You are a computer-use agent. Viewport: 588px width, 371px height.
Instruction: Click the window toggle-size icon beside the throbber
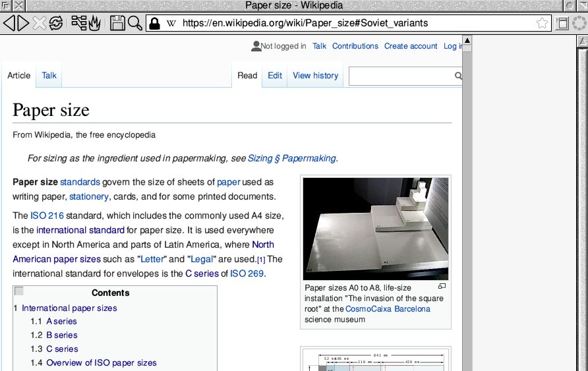tap(562, 23)
